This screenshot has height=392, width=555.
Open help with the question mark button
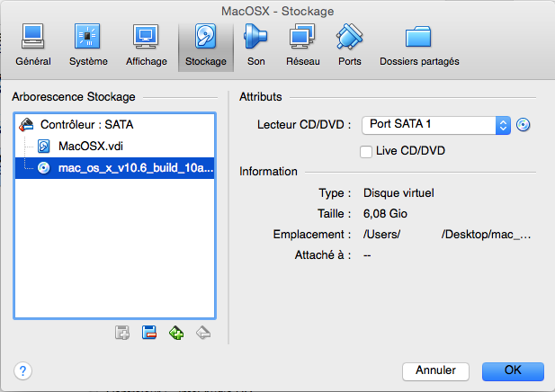pos(23,370)
